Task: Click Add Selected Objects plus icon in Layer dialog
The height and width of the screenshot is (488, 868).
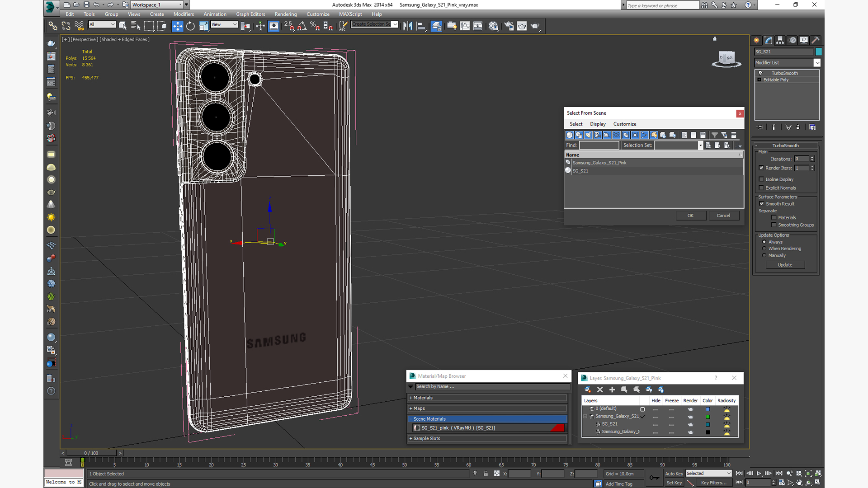Action: tap(612, 389)
